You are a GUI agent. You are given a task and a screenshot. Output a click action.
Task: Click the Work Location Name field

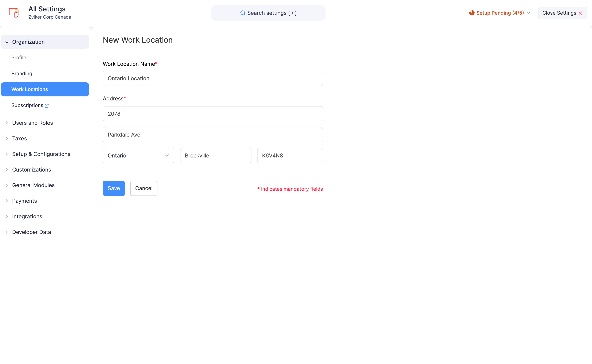click(212, 78)
